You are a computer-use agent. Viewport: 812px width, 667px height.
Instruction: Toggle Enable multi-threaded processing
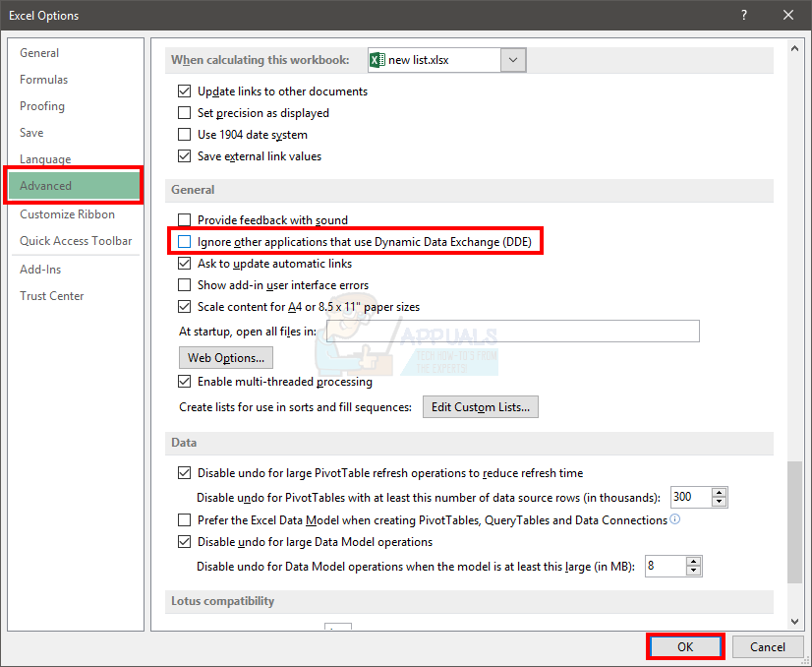(x=185, y=382)
